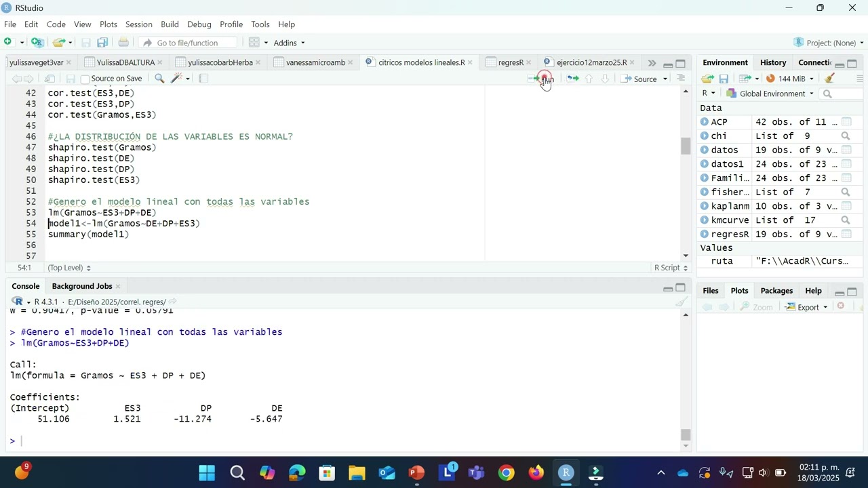Open the Plots menu
This screenshot has height=488, width=868.
pos(108,24)
